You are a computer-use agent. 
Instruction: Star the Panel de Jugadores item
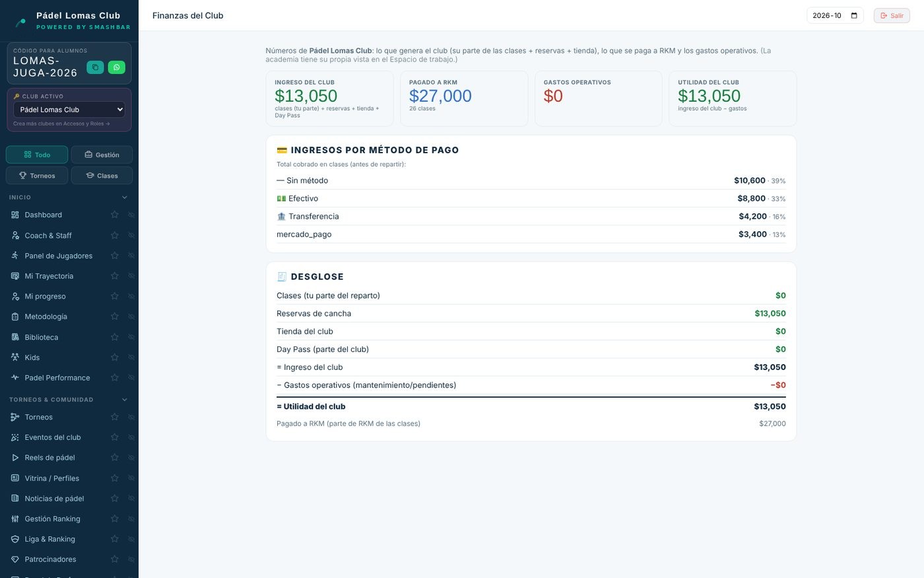click(115, 256)
